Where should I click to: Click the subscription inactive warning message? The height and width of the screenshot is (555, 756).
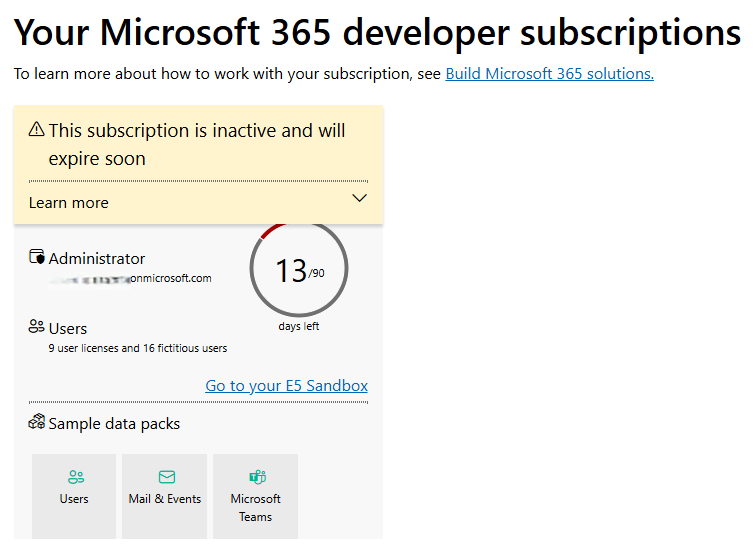click(x=197, y=144)
